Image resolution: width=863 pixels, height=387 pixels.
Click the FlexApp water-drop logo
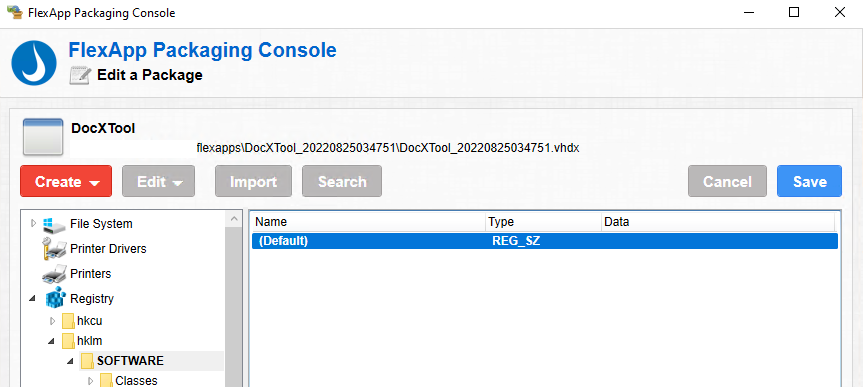point(34,63)
